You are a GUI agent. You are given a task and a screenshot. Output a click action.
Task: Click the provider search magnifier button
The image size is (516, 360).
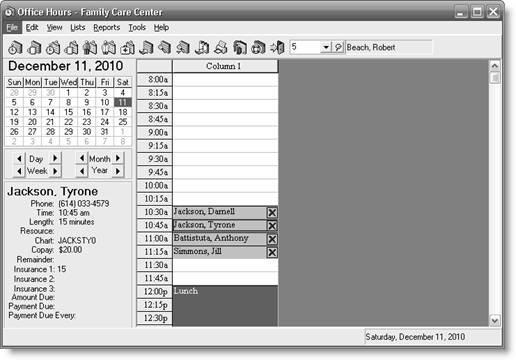(338, 47)
